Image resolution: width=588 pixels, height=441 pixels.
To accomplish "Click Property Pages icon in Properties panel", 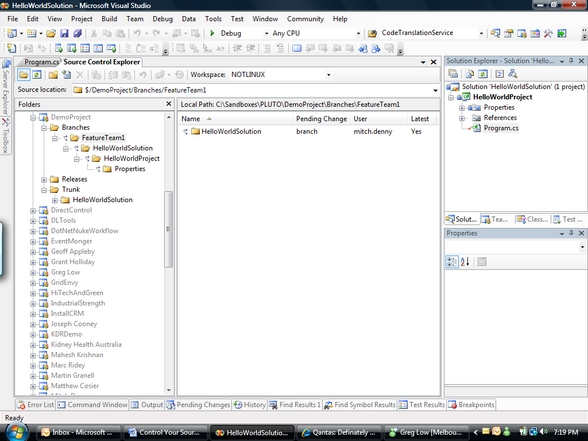I will [482, 262].
